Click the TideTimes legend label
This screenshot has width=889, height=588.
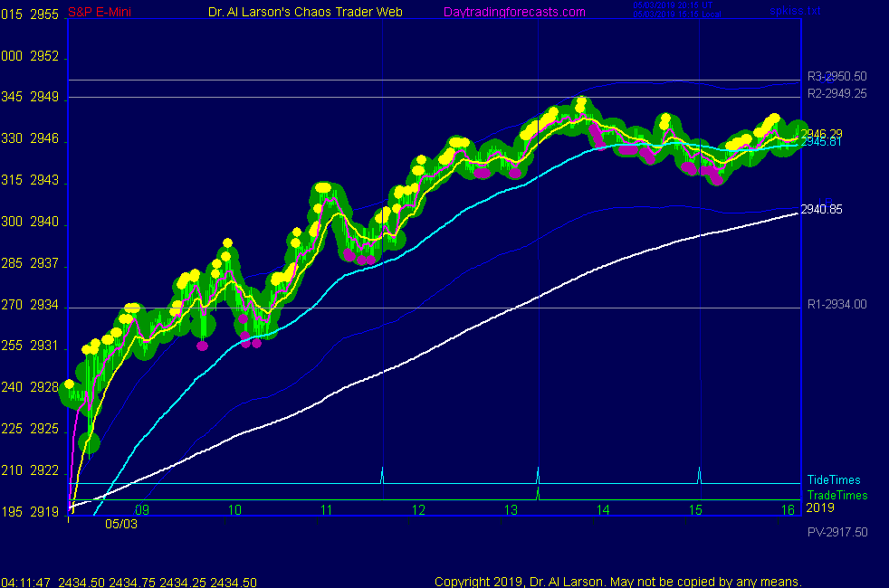pos(834,479)
